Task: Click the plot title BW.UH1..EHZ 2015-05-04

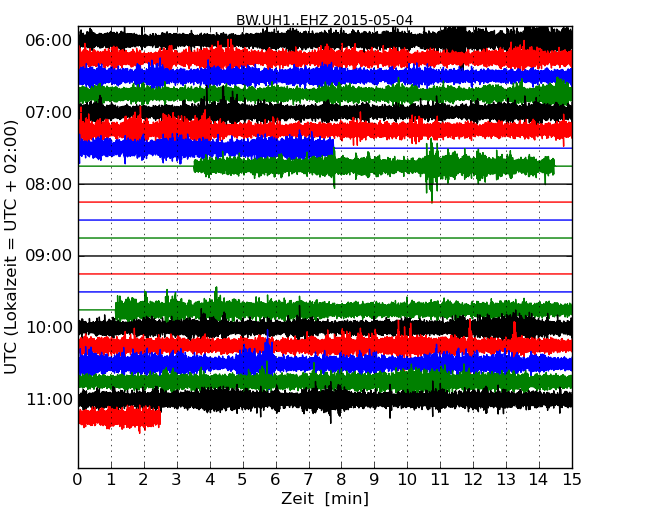Action: pos(324,20)
